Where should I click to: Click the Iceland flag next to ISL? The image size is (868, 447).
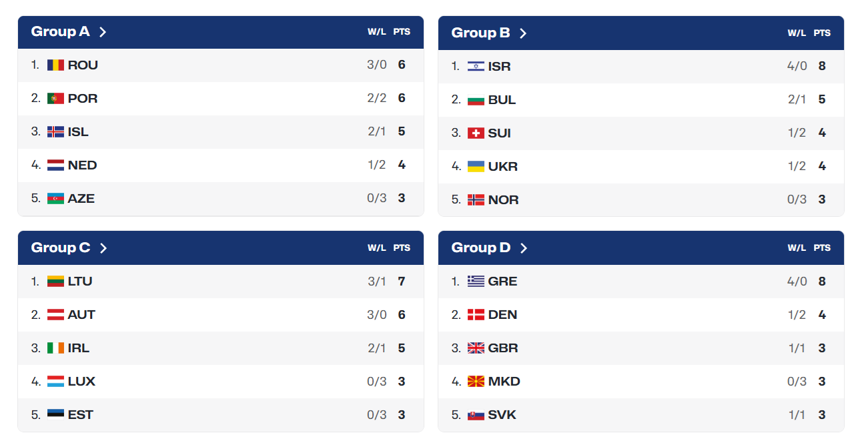55,132
